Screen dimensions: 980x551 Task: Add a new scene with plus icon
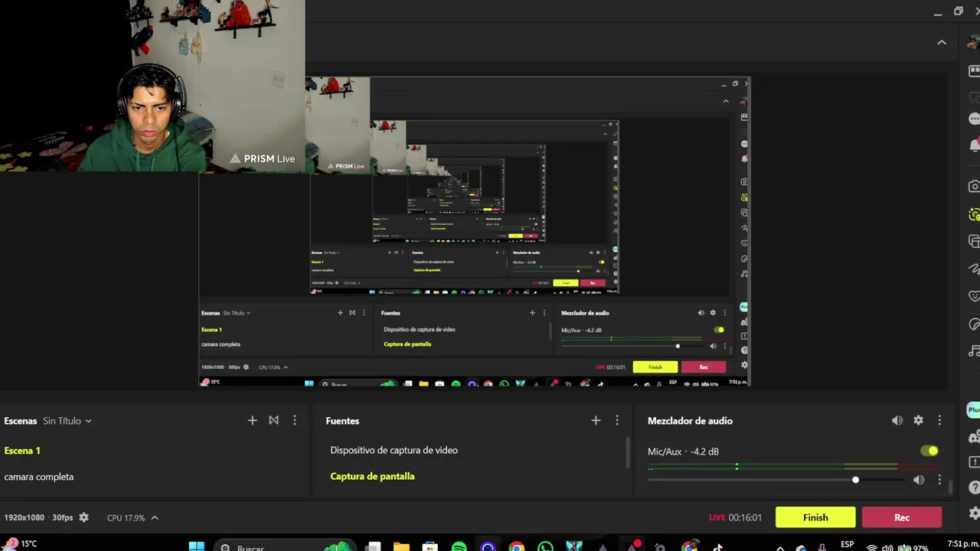click(252, 420)
